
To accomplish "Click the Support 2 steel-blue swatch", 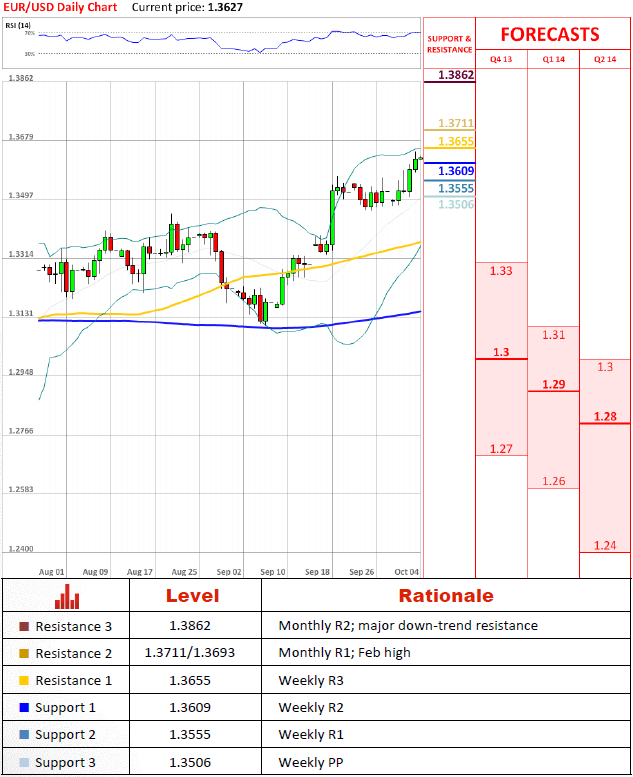I will pyautogui.click(x=24, y=734).
